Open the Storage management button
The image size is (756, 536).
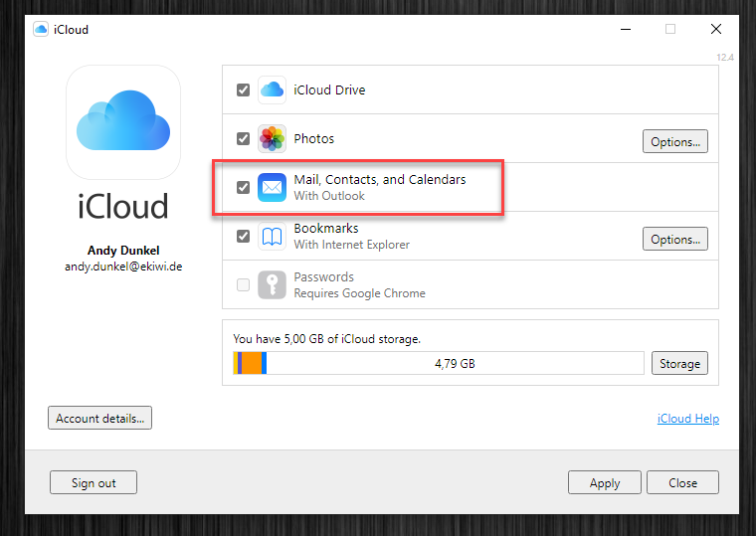pos(679,363)
